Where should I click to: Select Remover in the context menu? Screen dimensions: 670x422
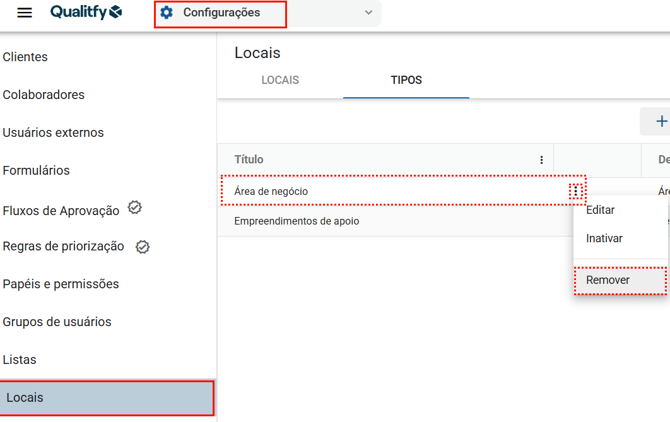pos(608,281)
